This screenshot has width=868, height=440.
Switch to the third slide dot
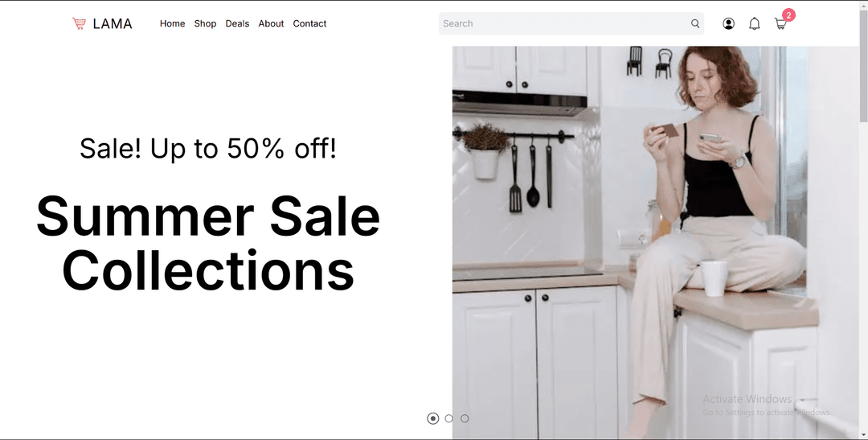[465, 418]
